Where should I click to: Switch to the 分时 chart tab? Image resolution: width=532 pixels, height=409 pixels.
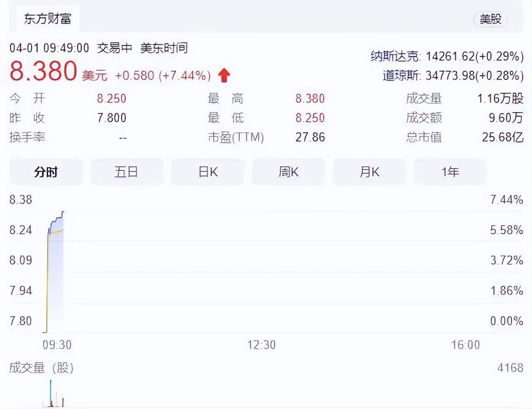point(46,172)
